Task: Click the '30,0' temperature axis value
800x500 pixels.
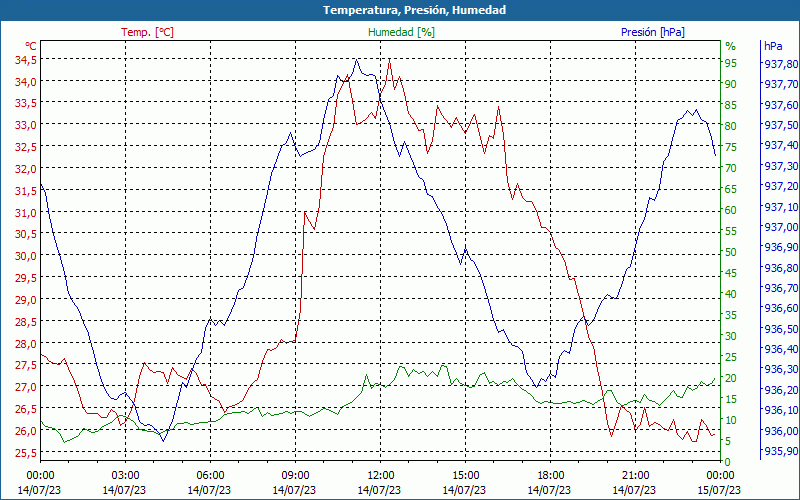Action: (x=26, y=256)
